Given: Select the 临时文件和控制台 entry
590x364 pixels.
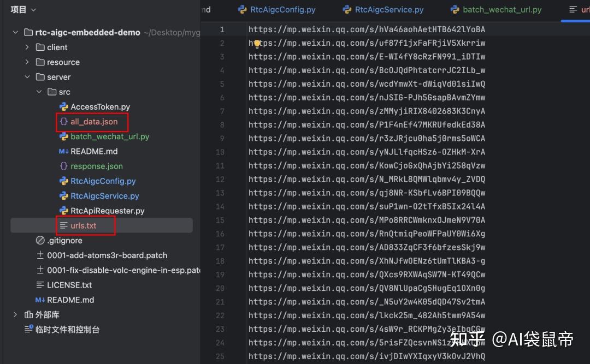Looking at the screenshot, I should tap(67, 330).
